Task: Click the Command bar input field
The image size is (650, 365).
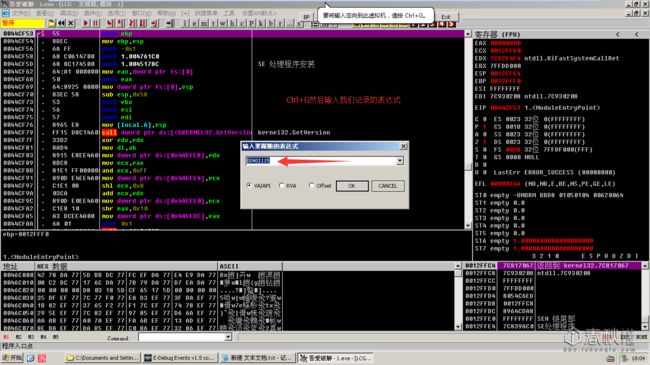Action: point(182,337)
